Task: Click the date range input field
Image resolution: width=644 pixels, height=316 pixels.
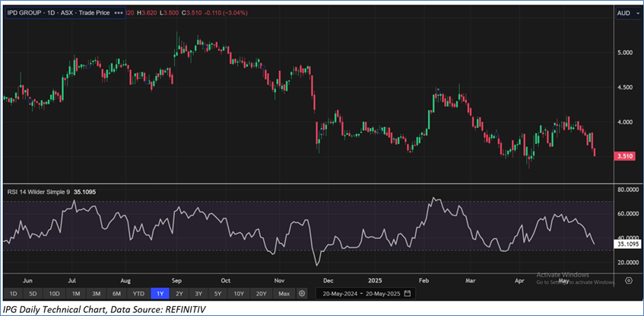Action: point(361,293)
